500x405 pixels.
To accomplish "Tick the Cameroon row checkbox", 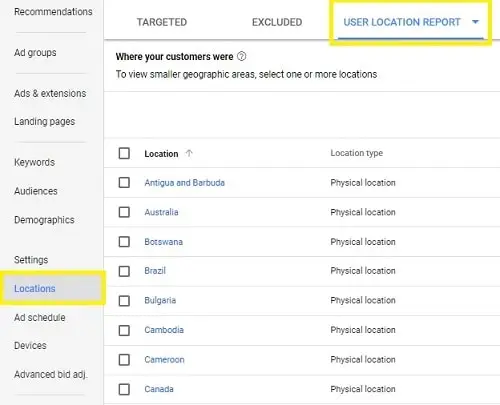I will 124,360.
